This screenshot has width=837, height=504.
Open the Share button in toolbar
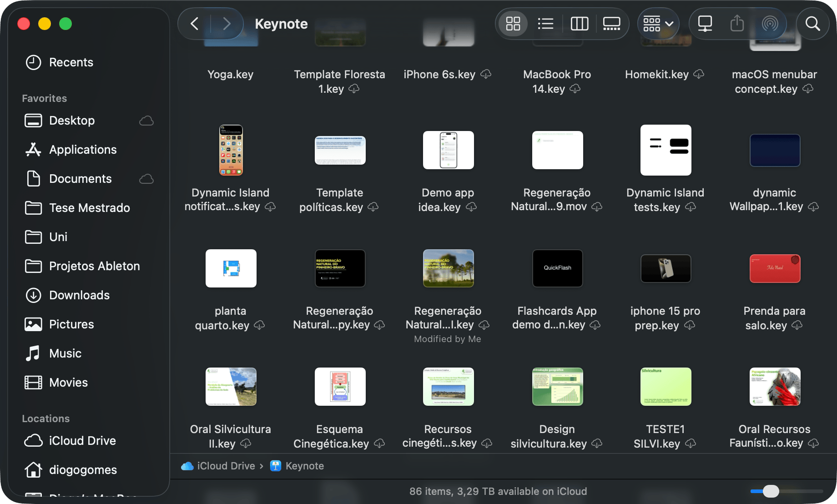737,24
